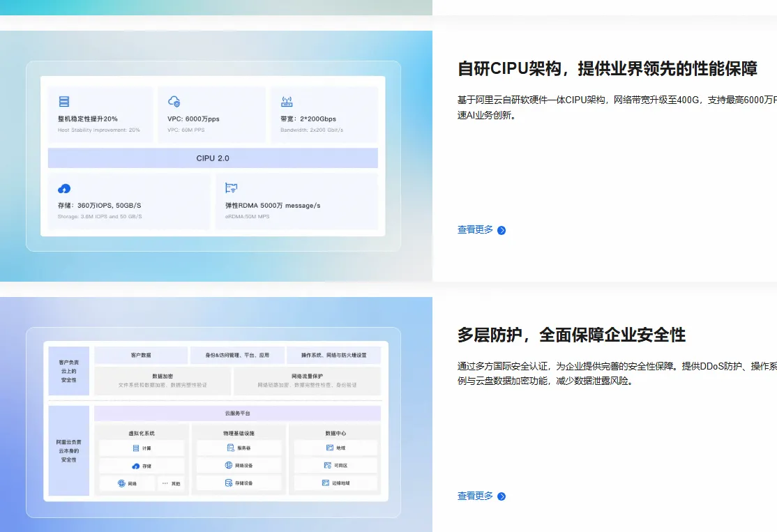The width and height of the screenshot is (777, 532).
Task: Click the blue cloud upload icon above 存储: 360万IOPS
Action: pyautogui.click(x=64, y=189)
